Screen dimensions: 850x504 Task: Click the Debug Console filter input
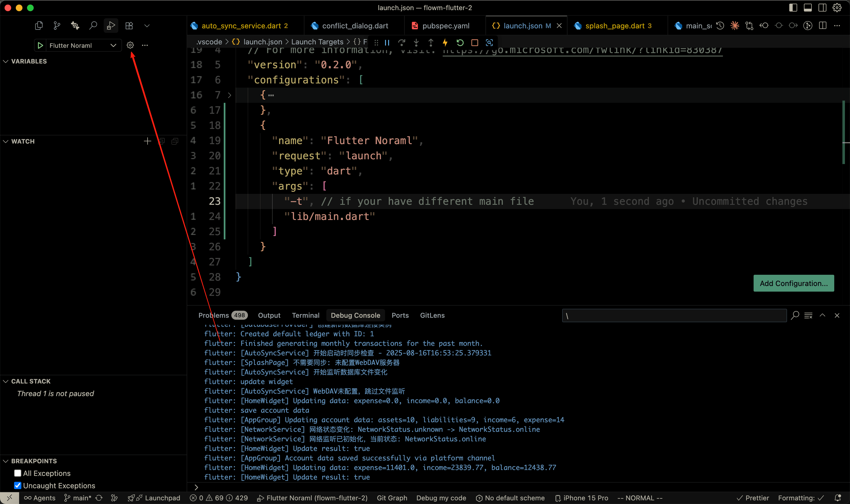click(674, 315)
